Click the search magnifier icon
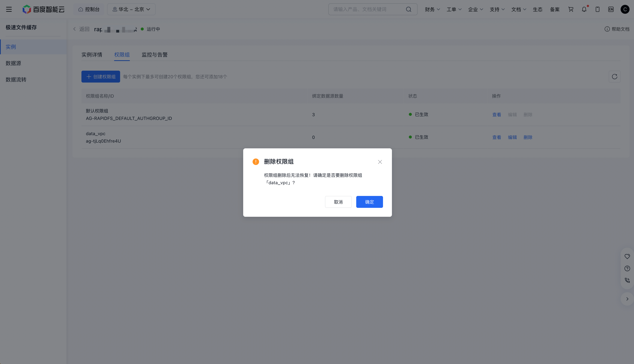634x364 pixels. pyautogui.click(x=408, y=9)
